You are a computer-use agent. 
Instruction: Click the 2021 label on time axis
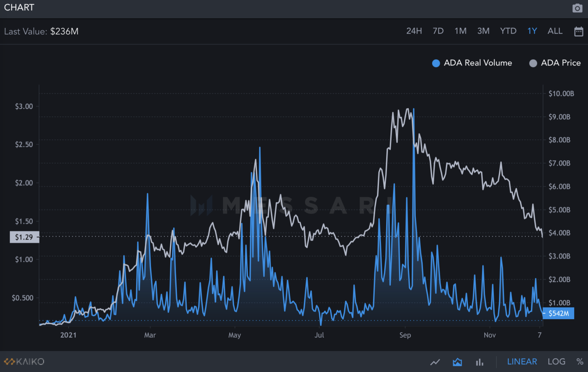(x=69, y=335)
